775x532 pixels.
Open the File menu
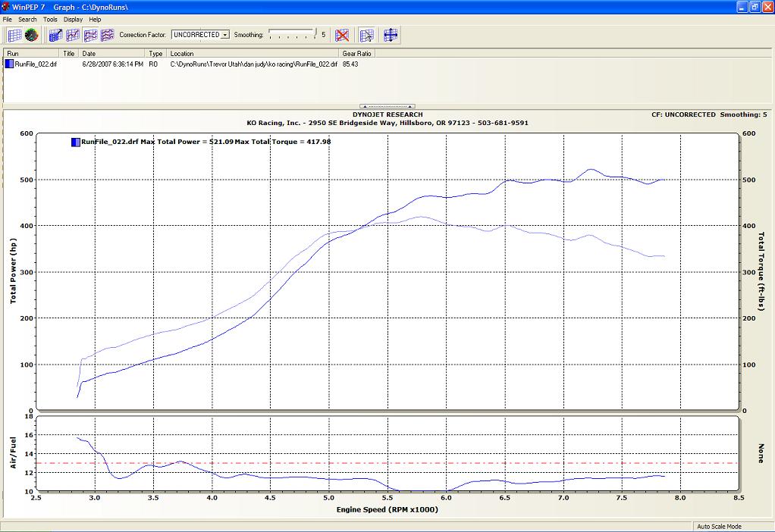[8, 19]
